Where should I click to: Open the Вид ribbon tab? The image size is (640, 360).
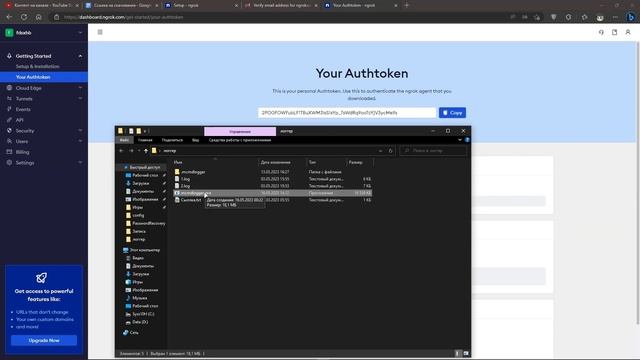click(x=196, y=140)
